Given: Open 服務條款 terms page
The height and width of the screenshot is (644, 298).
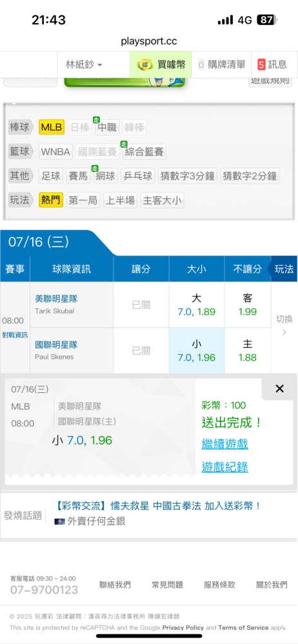Looking at the screenshot, I should [219, 585].
